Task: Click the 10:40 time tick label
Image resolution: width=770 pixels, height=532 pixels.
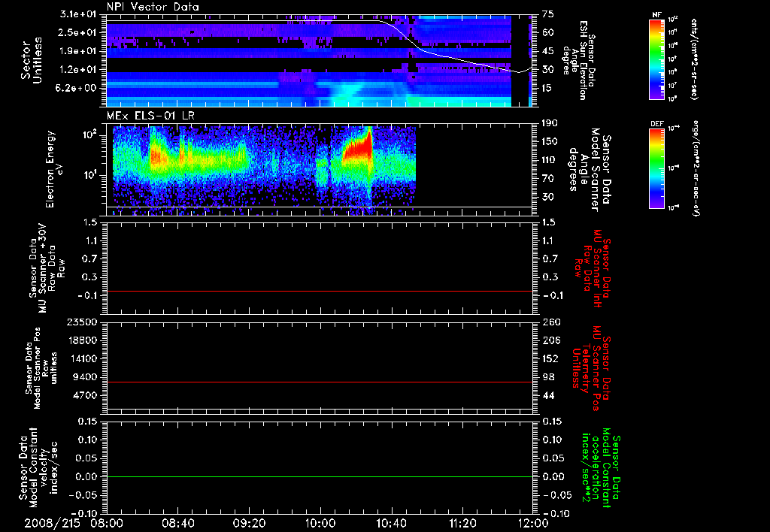Action: 391,523
